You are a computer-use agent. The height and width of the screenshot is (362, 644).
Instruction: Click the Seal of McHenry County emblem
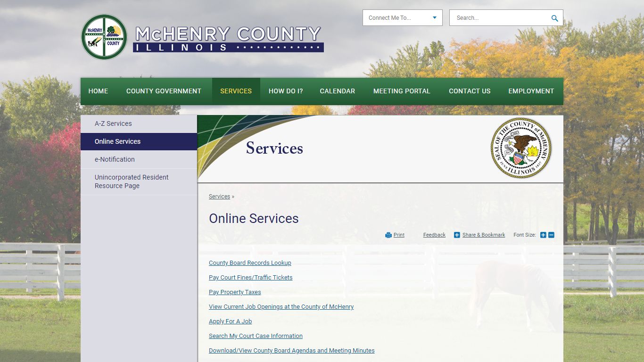[521, 148]
